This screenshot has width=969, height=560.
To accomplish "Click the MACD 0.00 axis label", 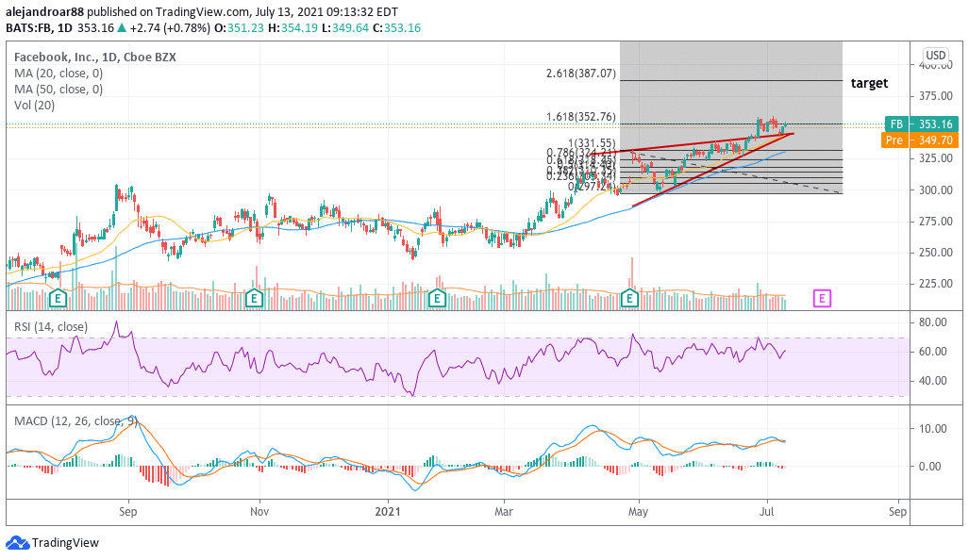I will [x=930, y=467].
